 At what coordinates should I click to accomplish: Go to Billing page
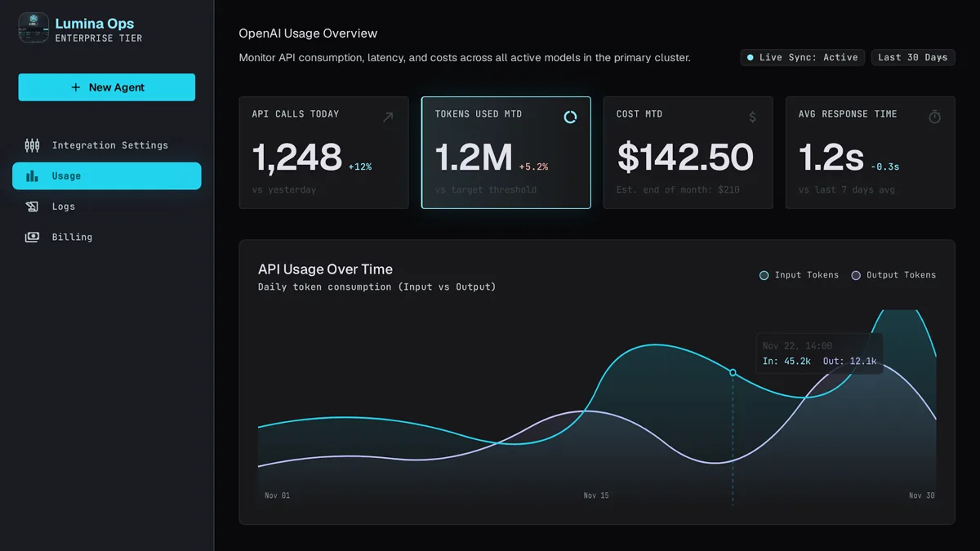tap(107, 238)
